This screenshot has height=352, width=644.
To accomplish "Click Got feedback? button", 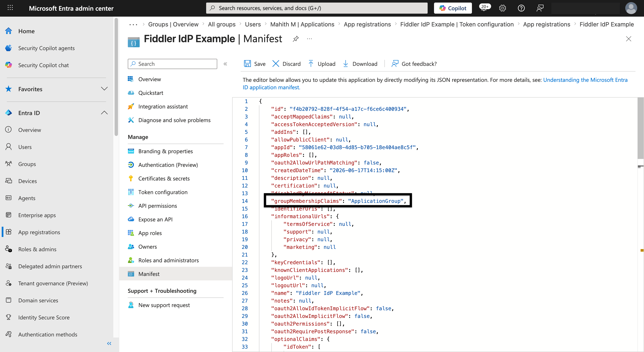I will pos(414,64).
